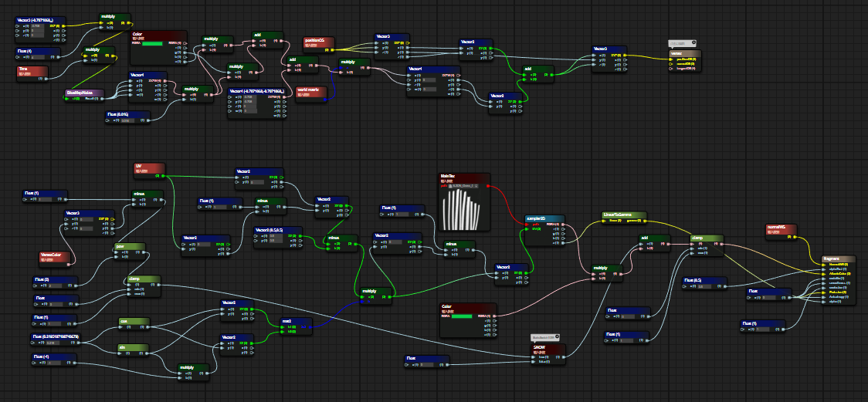Click the green color swatch in top Color node

click(x=152, y=44)
